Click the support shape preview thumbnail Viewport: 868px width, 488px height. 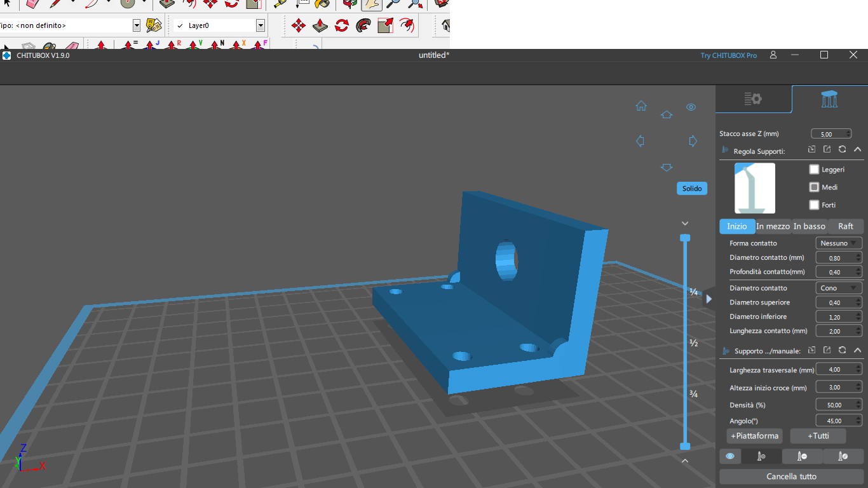click(x=755, y=188)
